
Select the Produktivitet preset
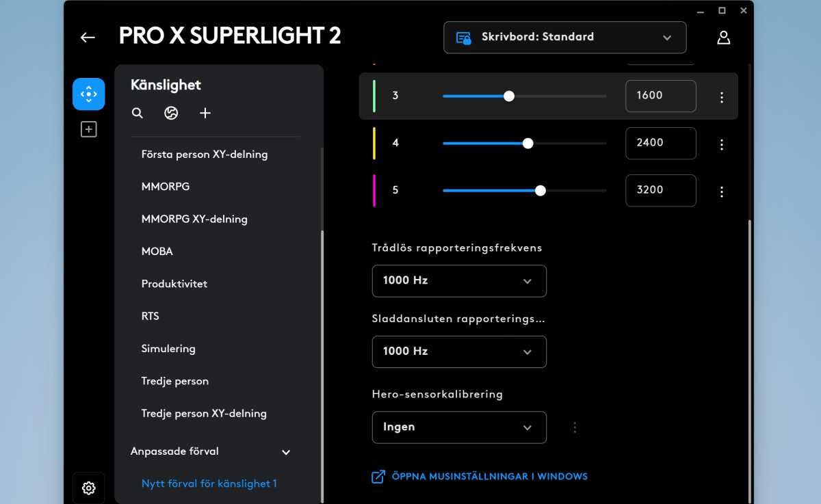tap(174, 284)
